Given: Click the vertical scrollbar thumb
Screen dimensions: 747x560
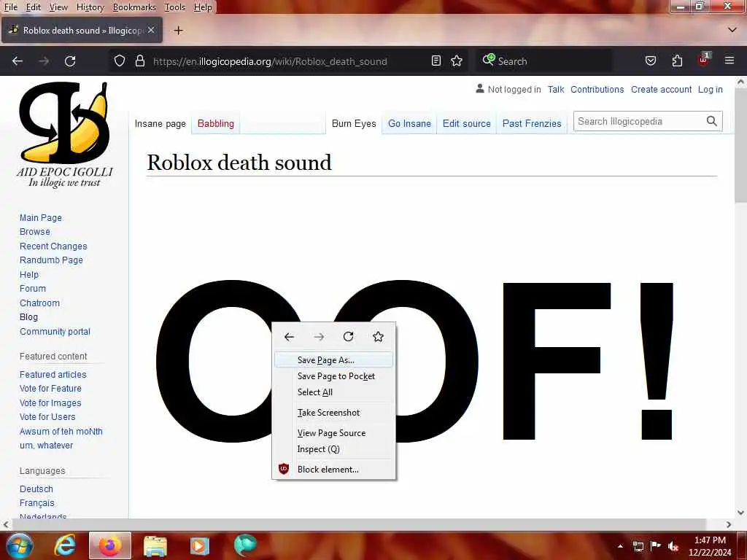Looking at the screenshot, I should click(740, 145).
